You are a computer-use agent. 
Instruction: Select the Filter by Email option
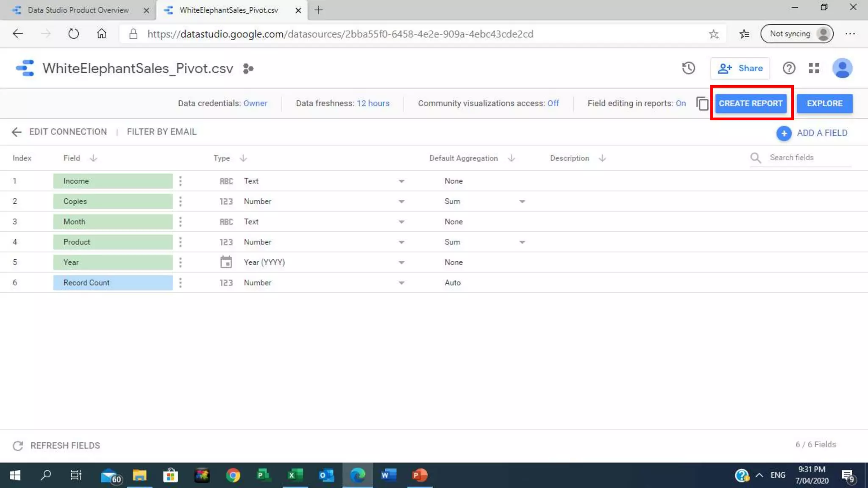point(161,132)
